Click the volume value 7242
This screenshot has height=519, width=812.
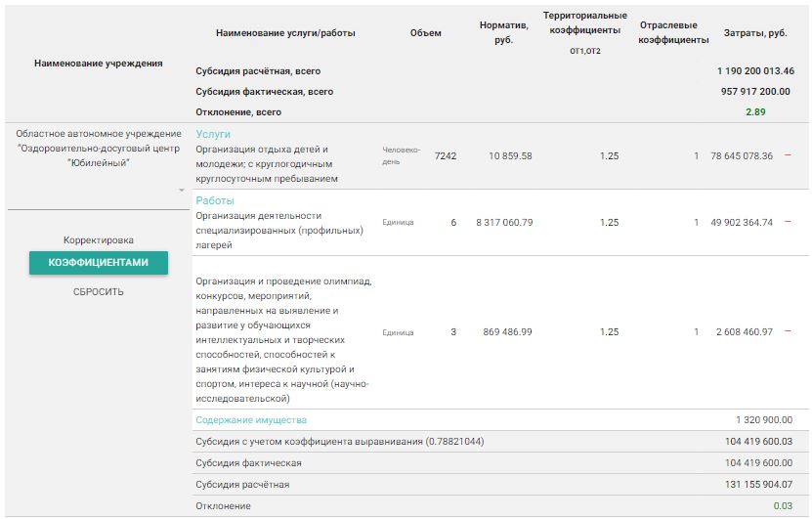tap(445, 156)
